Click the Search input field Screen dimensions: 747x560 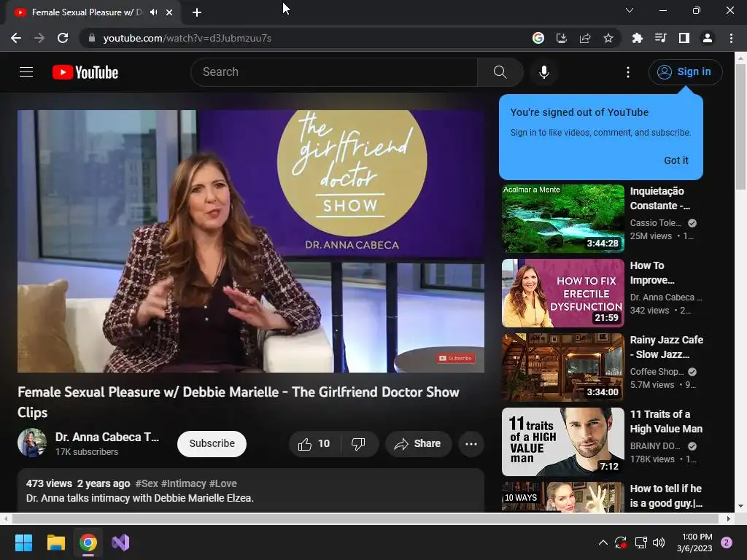[334, 72]
